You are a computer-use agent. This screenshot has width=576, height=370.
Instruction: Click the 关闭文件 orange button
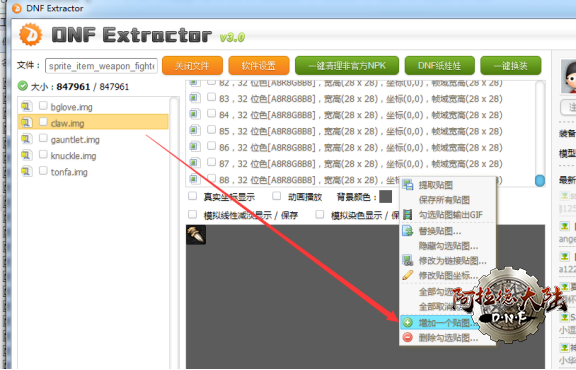tap(192, 66)
